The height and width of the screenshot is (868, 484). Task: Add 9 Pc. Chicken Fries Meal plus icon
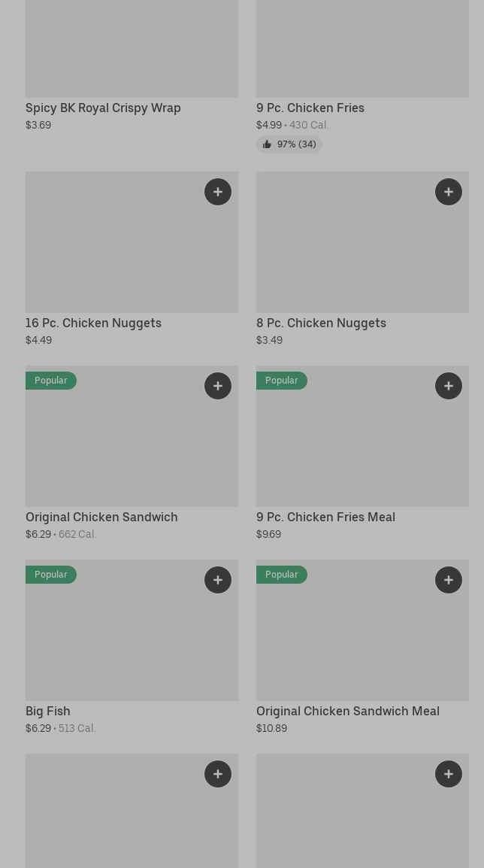[x=449, y=386]
